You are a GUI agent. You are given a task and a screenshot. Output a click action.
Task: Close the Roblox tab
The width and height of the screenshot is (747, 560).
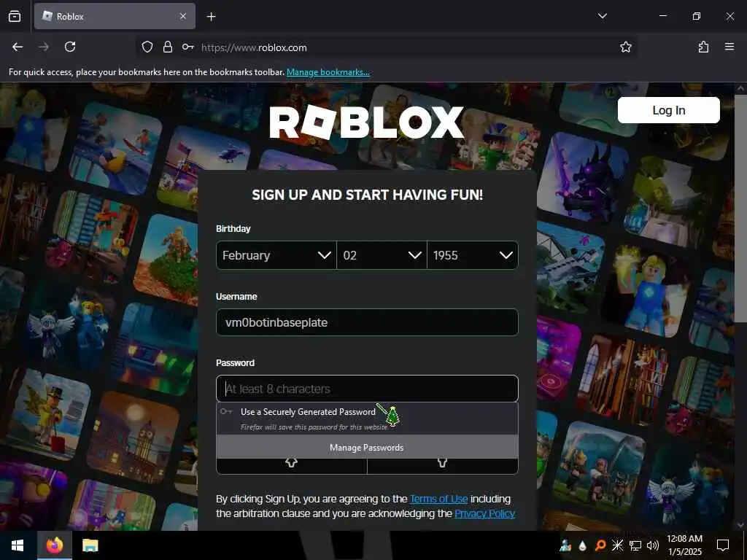[x=183, y=16]
